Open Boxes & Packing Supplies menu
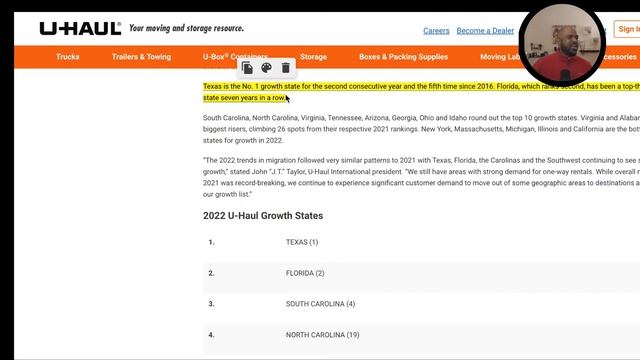This screenshot has height=360, width=640. 403,57
